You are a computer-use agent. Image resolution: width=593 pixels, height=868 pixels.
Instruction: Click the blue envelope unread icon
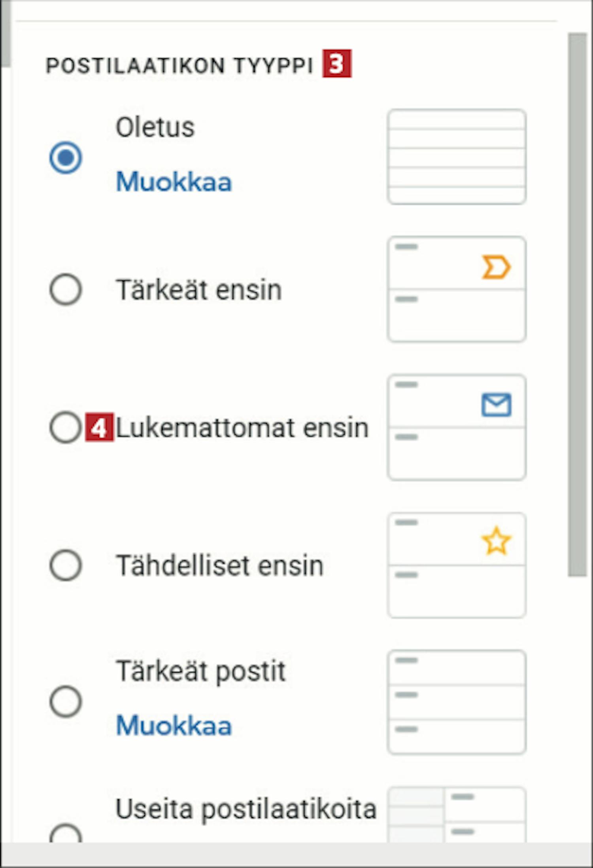point(496,405)
